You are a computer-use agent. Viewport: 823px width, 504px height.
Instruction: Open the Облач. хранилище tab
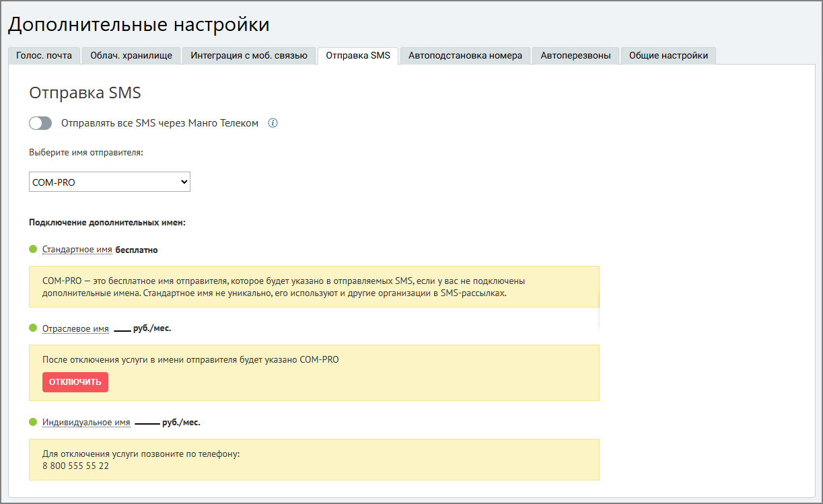tap(131, 55)
